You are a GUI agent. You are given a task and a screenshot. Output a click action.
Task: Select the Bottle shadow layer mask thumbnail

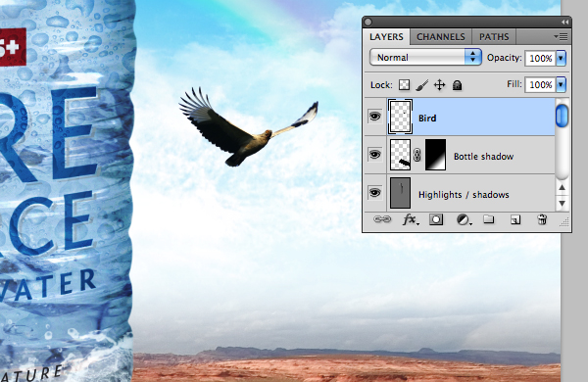tap(435, 155)
